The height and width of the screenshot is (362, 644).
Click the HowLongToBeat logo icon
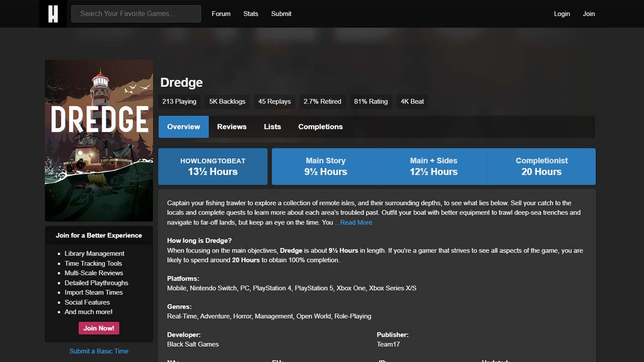pos(53,14)
